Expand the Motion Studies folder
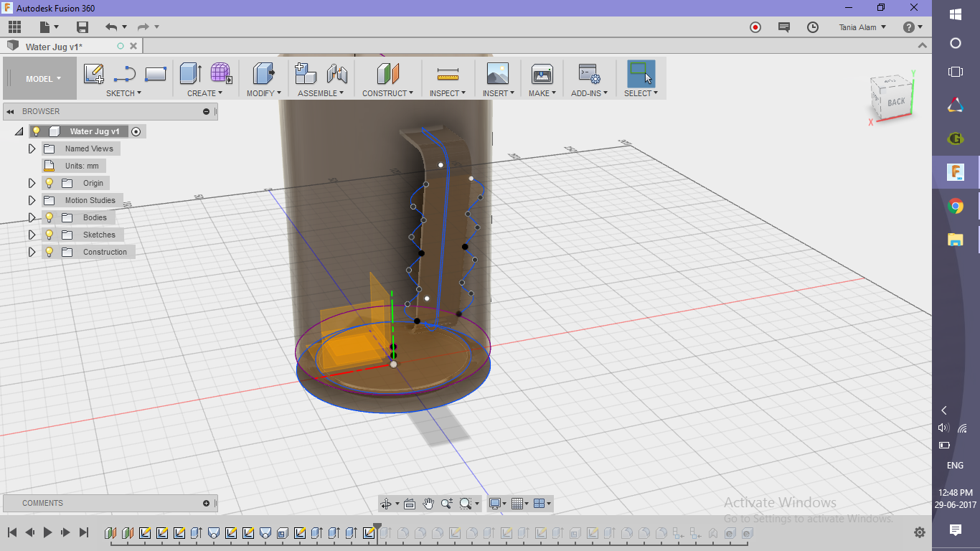This screenshot has height=551, width=980. tap(32, 200)
